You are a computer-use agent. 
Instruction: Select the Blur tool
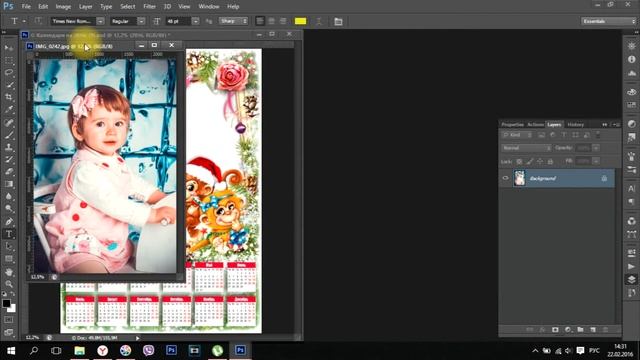[x=9, y=196]
